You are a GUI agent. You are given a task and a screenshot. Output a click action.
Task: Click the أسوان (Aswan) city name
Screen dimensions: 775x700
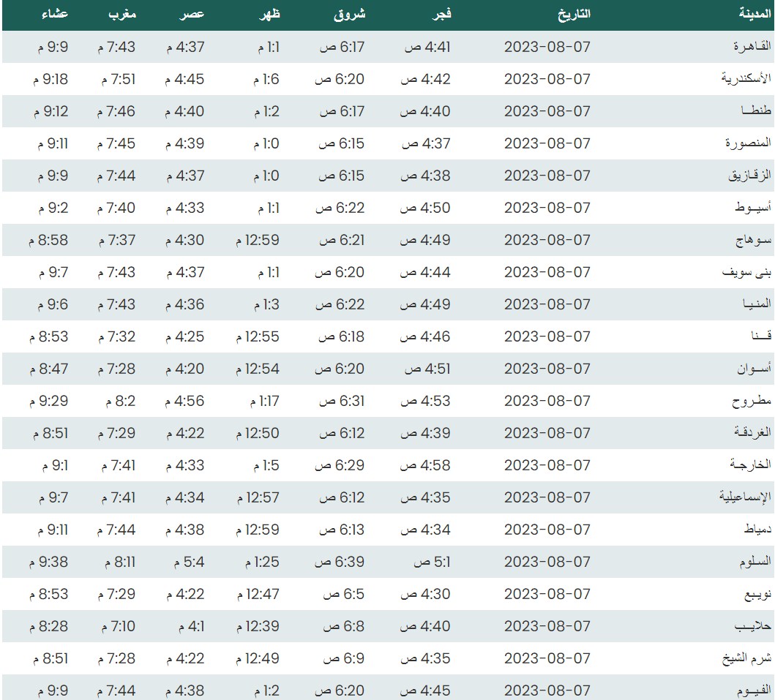(x=754, y=369)
